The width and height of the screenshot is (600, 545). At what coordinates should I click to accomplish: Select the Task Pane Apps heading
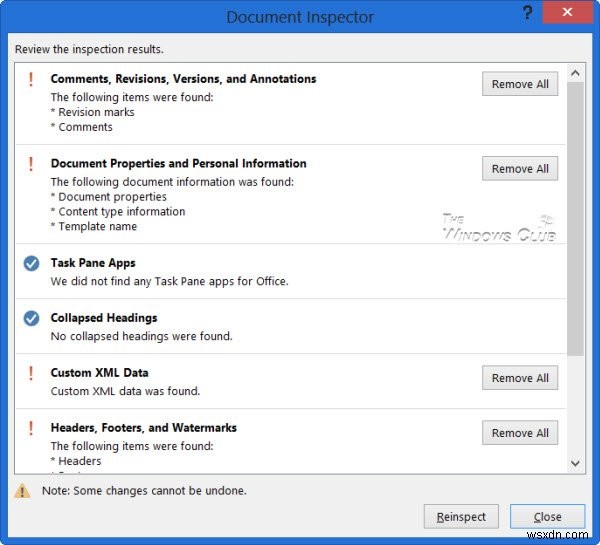point(93,263)
